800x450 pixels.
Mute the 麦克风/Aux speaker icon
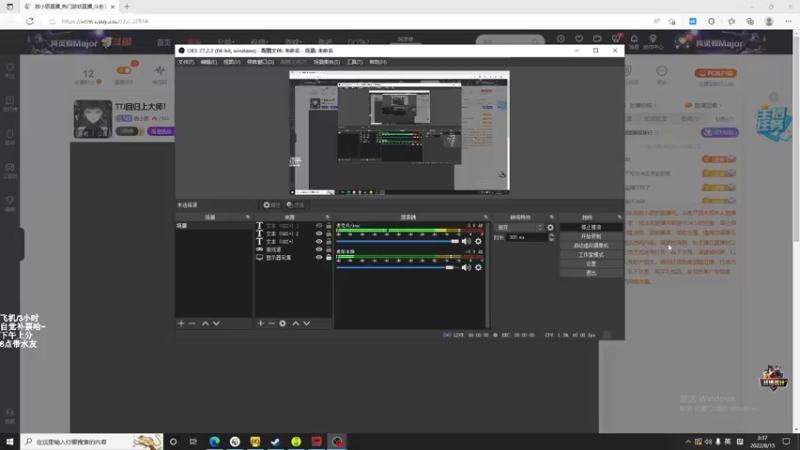pyautogui.click(x=466, y=241)
